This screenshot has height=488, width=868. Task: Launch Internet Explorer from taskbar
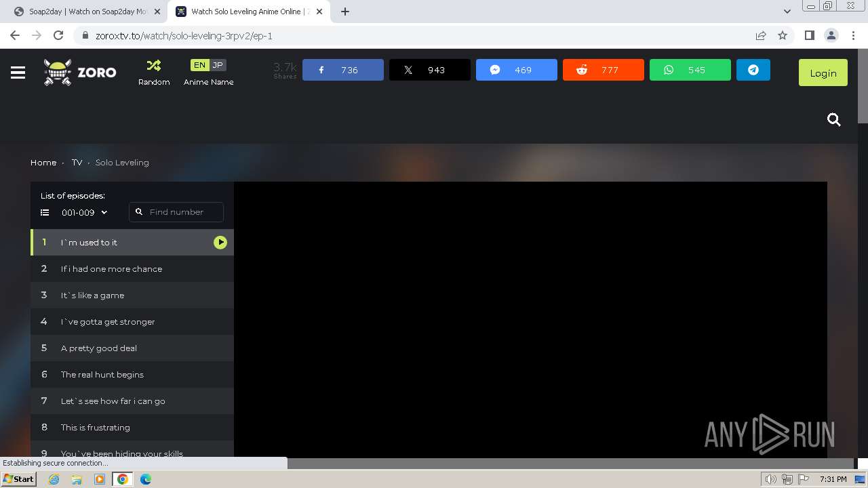pos(54,479)
